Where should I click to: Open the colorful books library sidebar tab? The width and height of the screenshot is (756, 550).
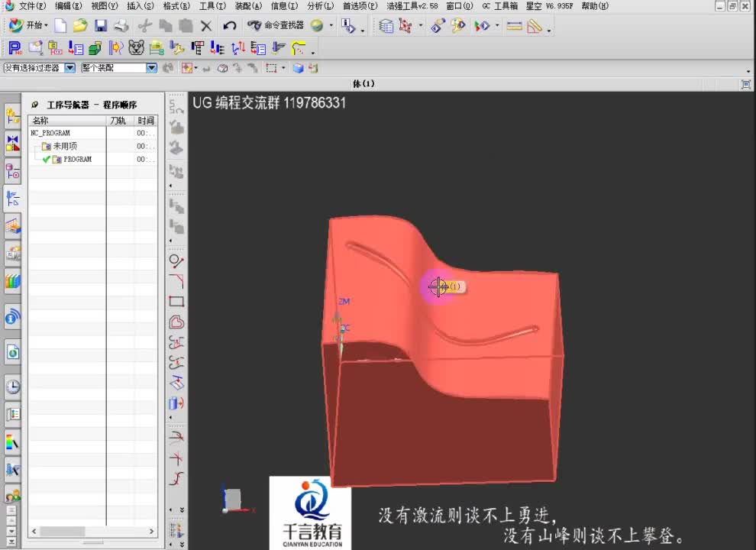pos(13,281)
